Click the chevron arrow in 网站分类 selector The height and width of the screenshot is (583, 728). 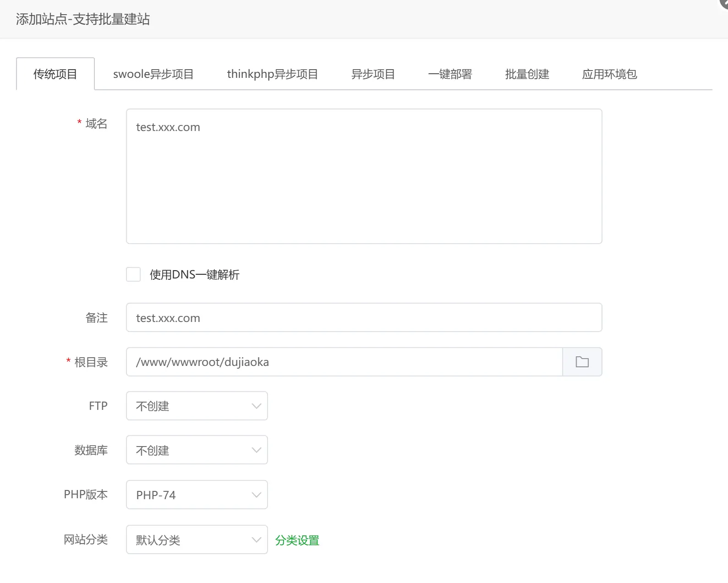point(256,539)
